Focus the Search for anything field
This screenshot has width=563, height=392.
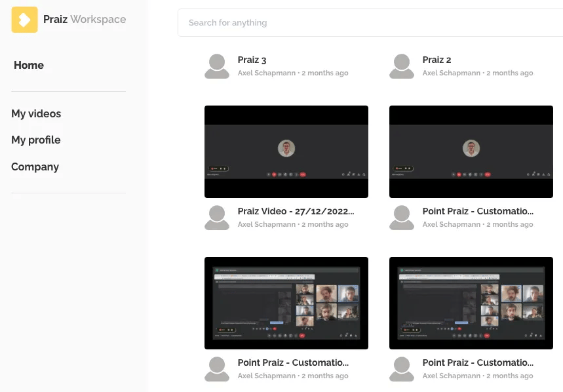pos(370,22)
